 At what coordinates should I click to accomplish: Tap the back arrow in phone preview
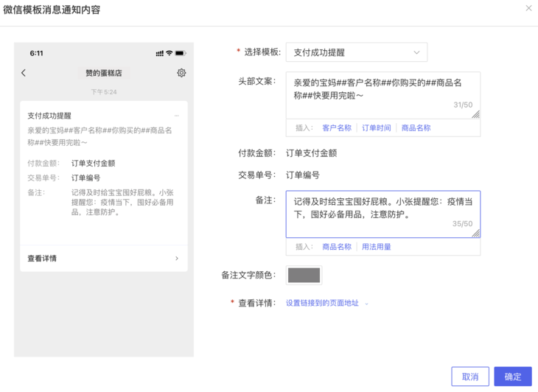24,73
